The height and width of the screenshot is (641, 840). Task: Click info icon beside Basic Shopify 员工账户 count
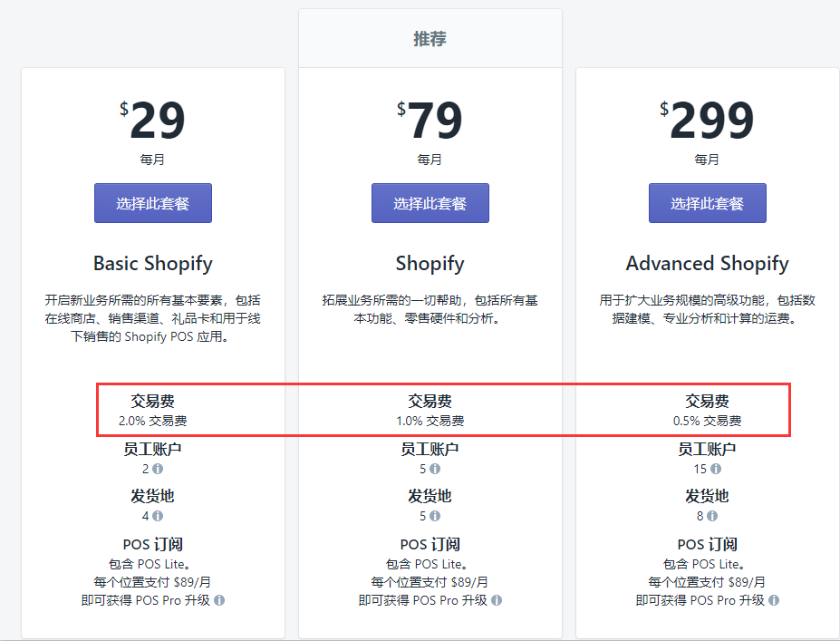point(158,470)
